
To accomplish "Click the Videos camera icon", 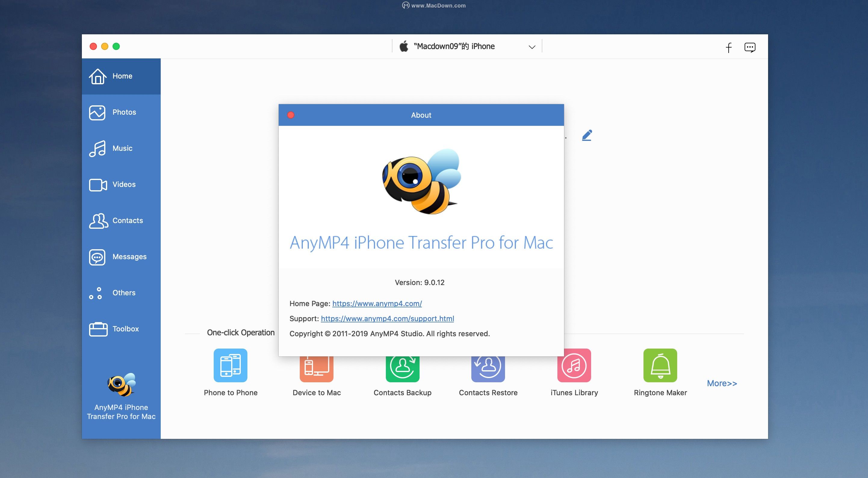I will click(98, 185).
